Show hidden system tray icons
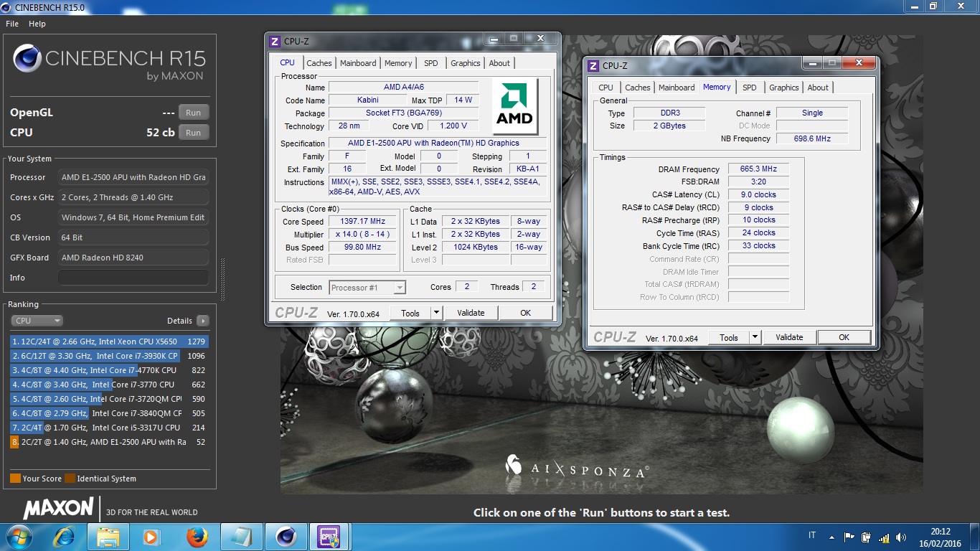 831,537
